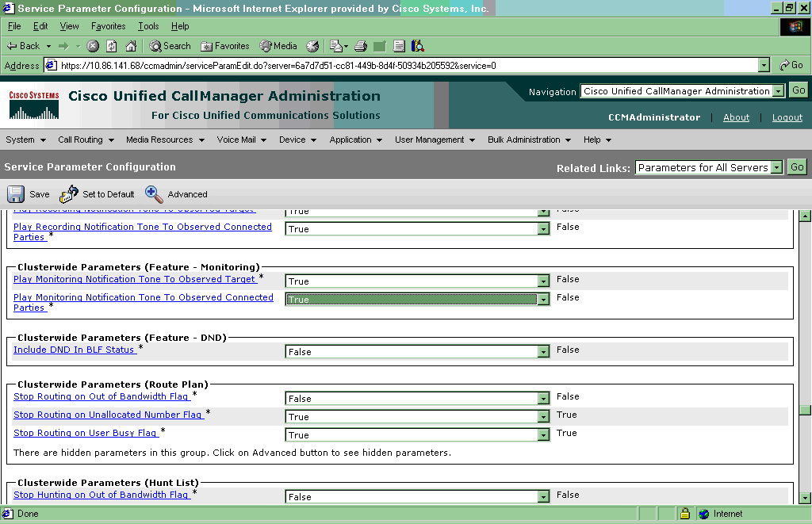Viewport: 812px width, 524px height.
Task: Open the System menu
Action: point(26,140)
